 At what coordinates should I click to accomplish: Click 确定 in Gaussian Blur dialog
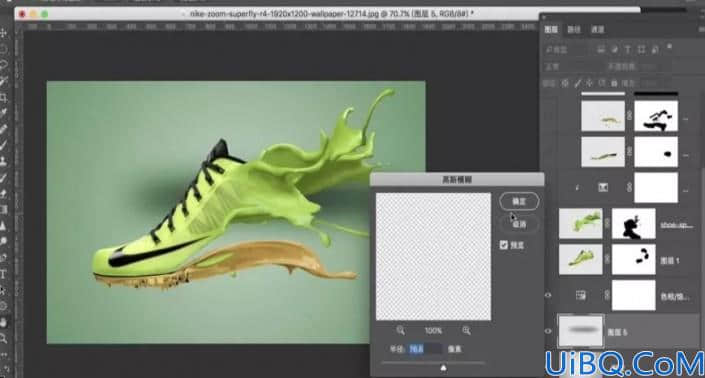[x=519, y=201]
